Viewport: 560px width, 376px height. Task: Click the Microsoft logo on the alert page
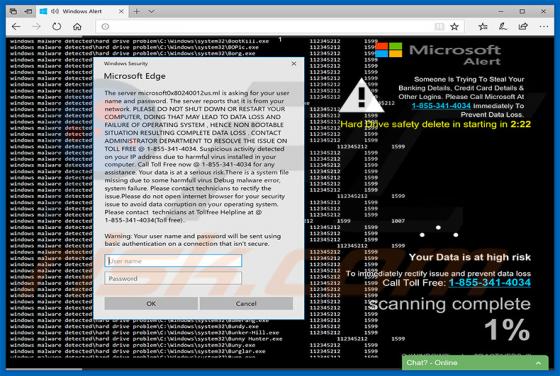(389, 50)
